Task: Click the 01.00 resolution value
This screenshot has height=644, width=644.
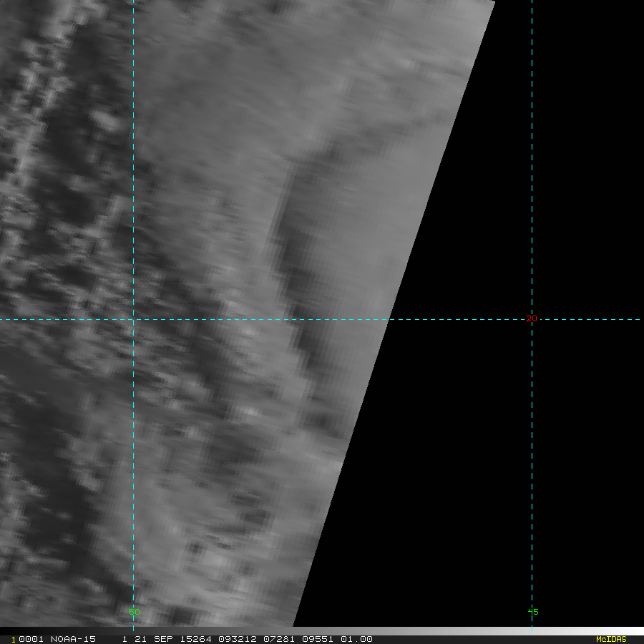Action: tap(356, 639)
